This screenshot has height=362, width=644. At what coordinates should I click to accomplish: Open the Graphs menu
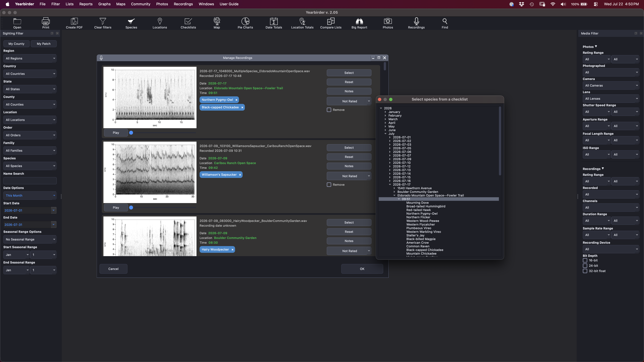click(104, 4)
